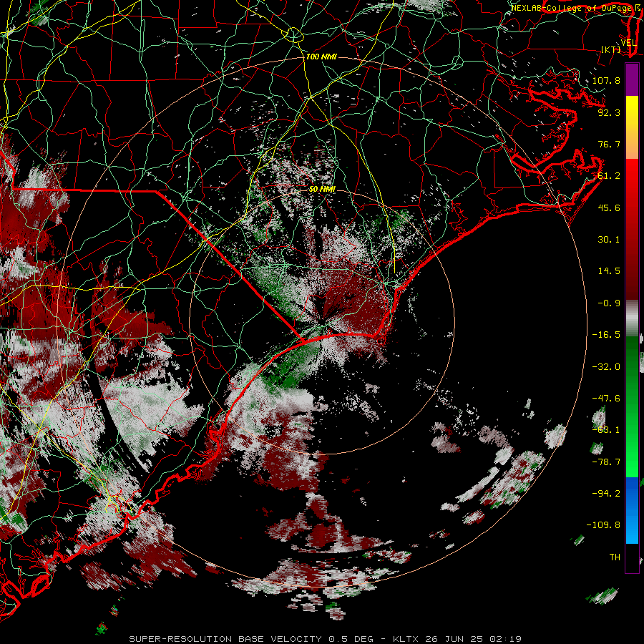Click the -109.8 velocity scale value

click(603, 525)
